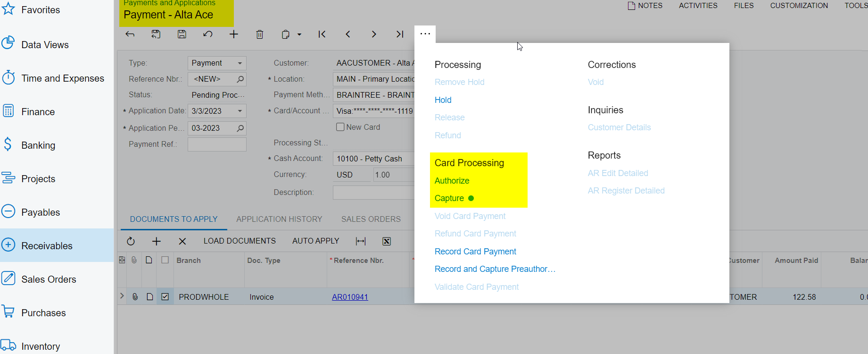Go to previous record arrow
This screenshot has height=354, width=868.
(x=348, y=34)
